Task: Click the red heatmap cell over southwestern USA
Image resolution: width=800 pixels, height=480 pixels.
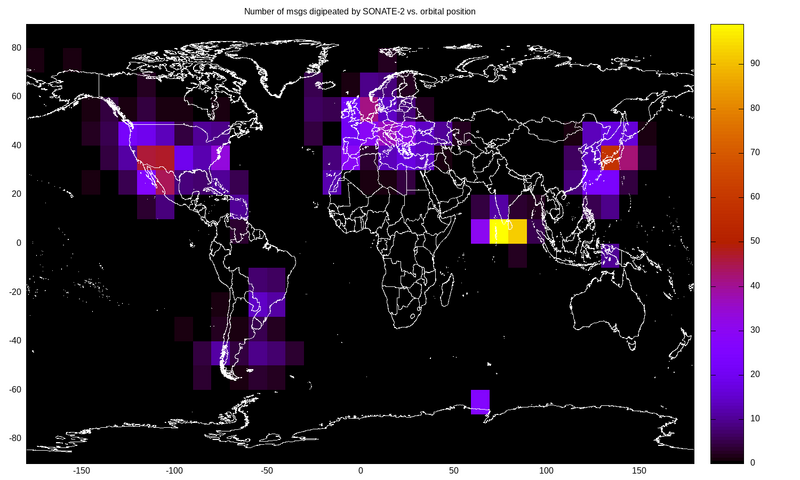Action: point(156,157)
